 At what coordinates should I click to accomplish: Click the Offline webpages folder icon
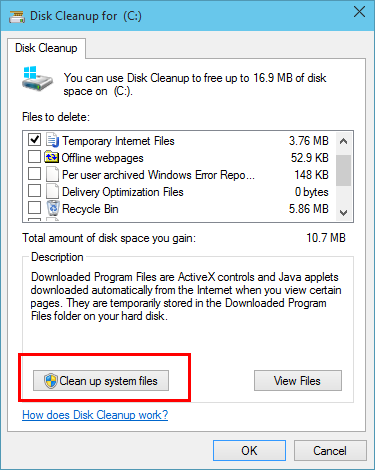click(x=52, y=157)
